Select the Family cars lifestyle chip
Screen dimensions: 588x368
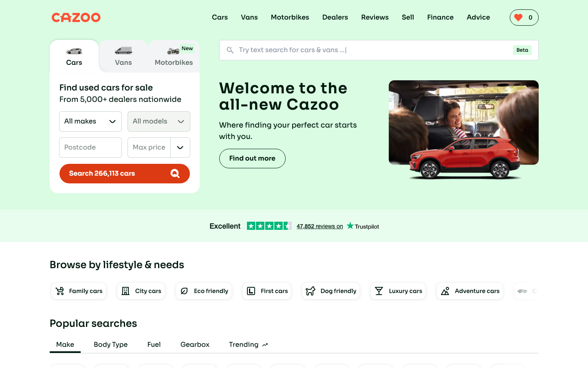79,291
